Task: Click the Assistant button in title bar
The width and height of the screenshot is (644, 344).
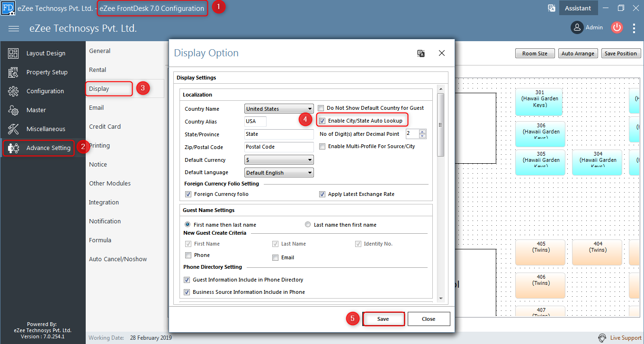Action: point(578,8)
